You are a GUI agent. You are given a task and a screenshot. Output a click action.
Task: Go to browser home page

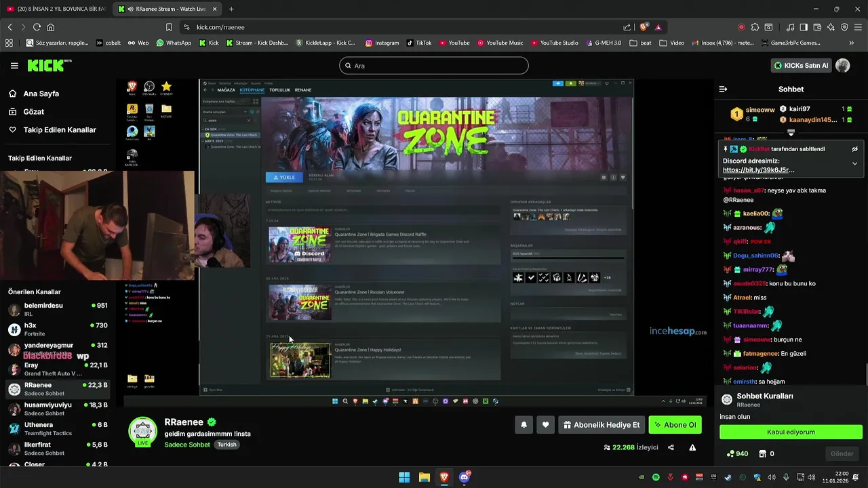tap(50, 27)
